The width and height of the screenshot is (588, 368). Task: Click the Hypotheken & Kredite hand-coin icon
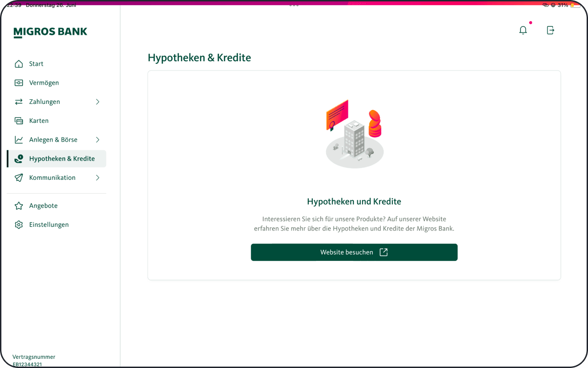coord(19,159)
